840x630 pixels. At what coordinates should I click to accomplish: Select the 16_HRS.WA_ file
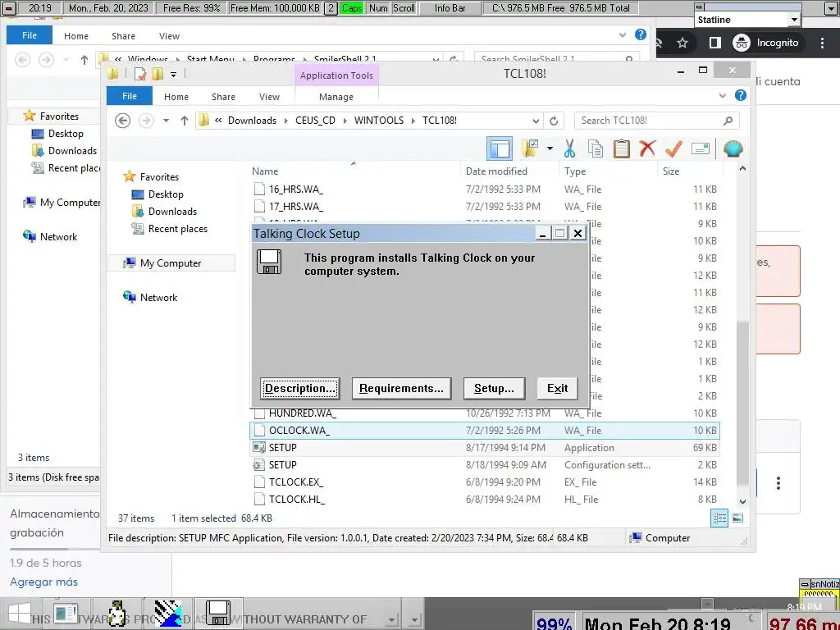click(x=485, y=189)
